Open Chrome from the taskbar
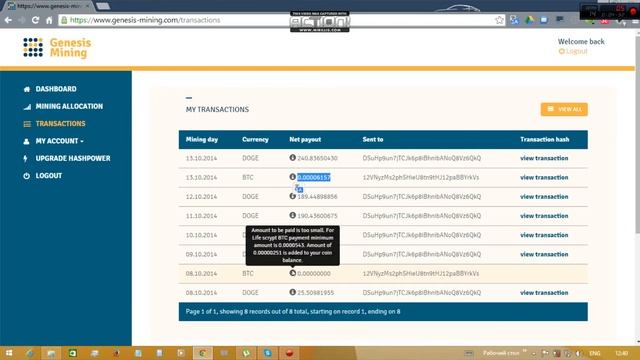The width and height of the screenshot is (640, 360). click(202, 353)
